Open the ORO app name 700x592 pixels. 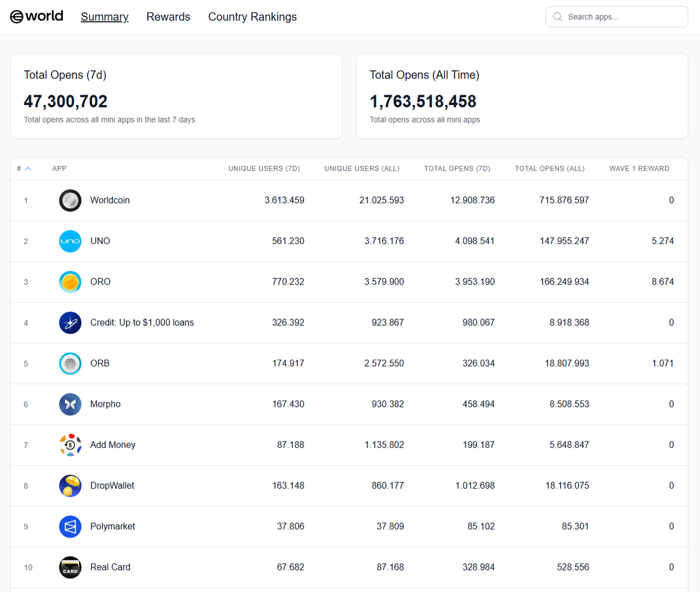pos(100,282)
